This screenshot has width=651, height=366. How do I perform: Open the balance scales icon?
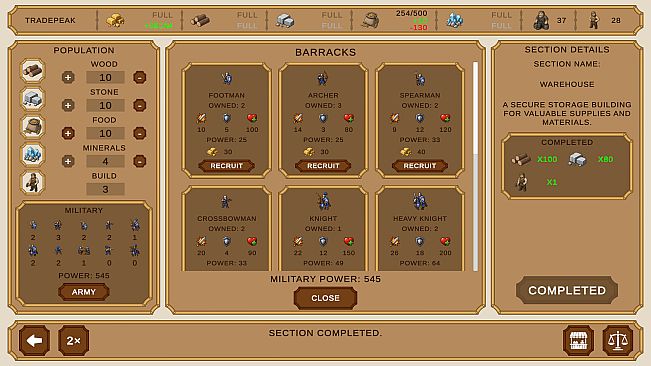(618, 341)
